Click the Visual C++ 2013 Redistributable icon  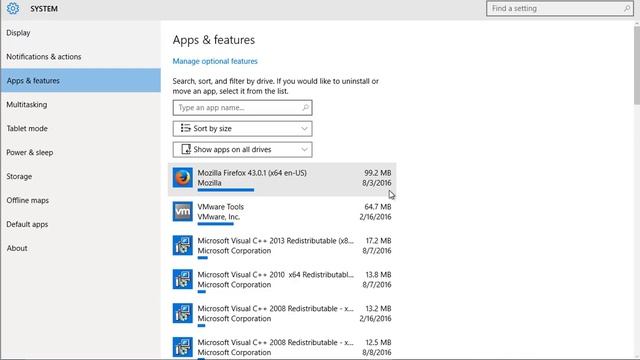182,246
